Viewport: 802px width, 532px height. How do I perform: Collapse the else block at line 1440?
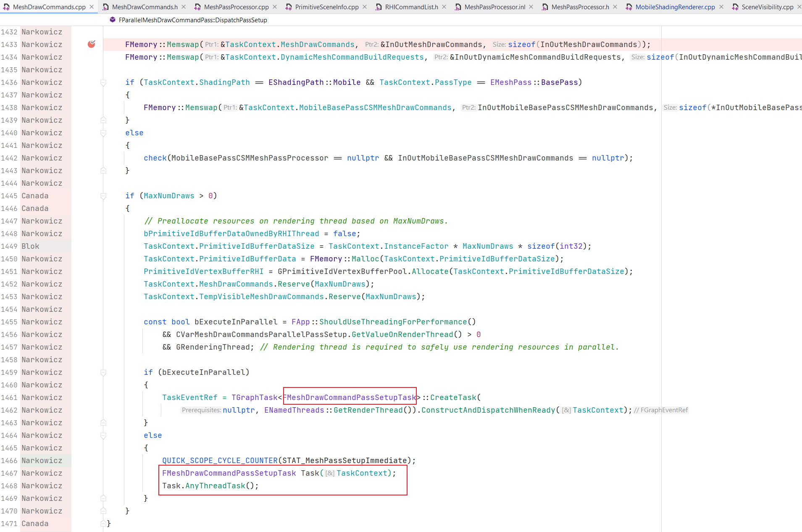[x=103, y=133]
